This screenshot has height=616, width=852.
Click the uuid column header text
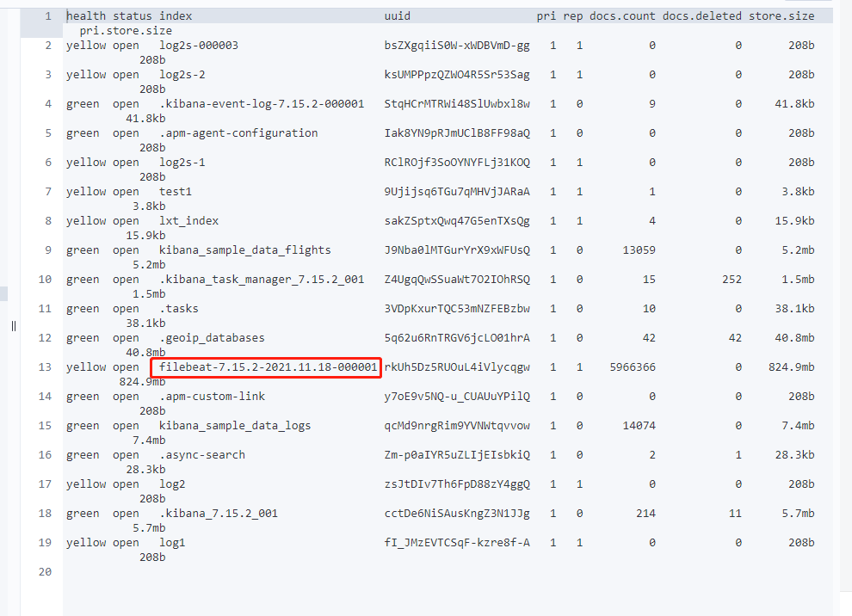(x=398, y=16)
